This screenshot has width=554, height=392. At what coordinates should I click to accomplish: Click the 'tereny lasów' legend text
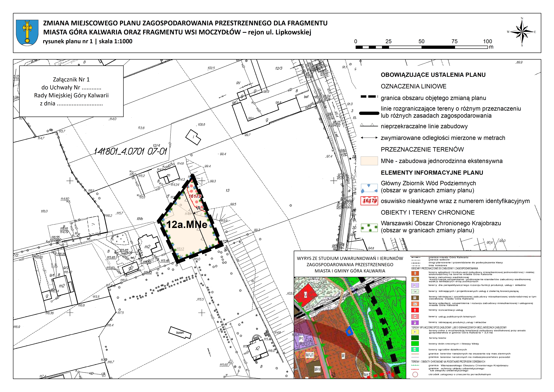point(438,338)
